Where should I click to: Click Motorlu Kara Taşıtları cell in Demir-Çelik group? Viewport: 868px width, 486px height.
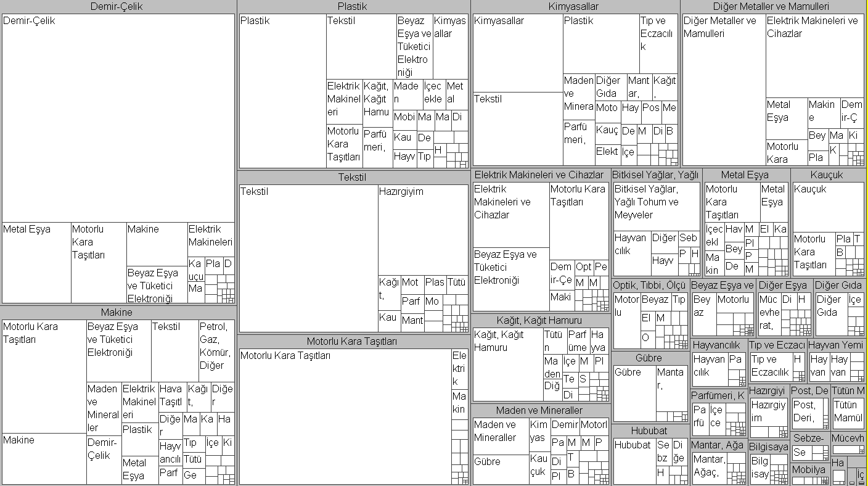[99, 263]
